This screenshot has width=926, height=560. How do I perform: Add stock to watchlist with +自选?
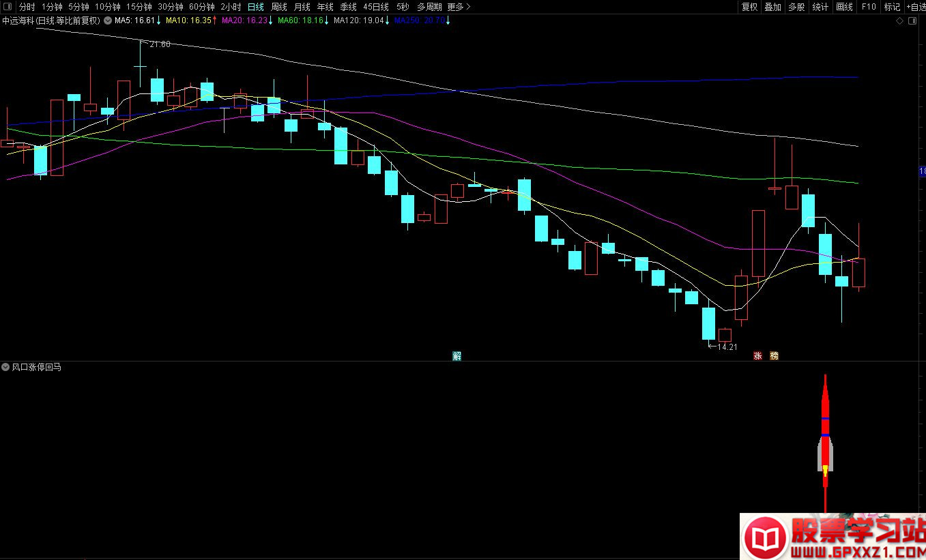click(916, 7)
